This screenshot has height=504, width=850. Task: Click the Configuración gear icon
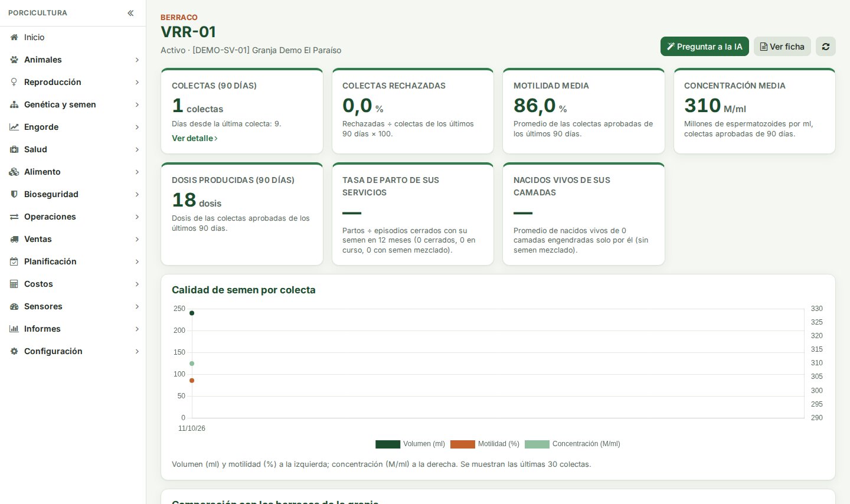14,351
